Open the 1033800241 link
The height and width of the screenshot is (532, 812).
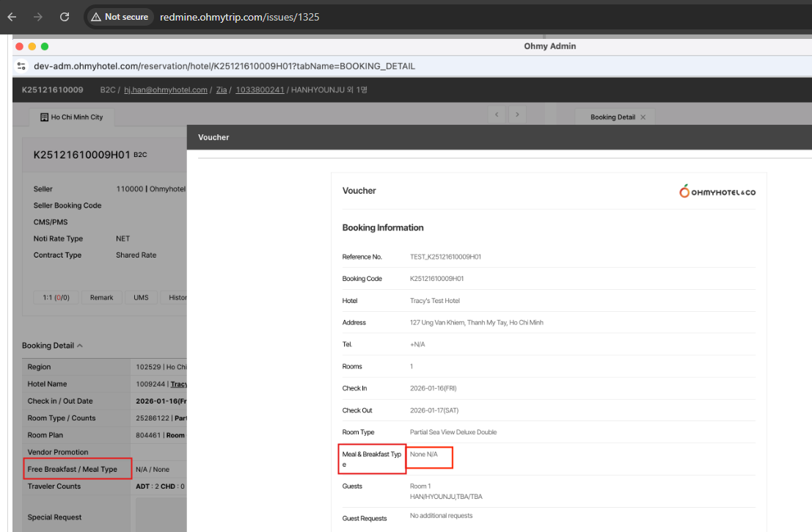click(x=260, y=90)
